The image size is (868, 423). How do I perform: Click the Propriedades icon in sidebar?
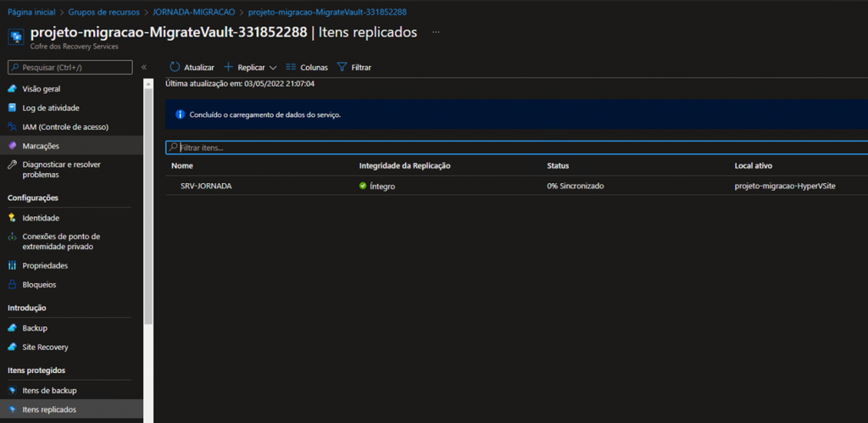[12, 265]
